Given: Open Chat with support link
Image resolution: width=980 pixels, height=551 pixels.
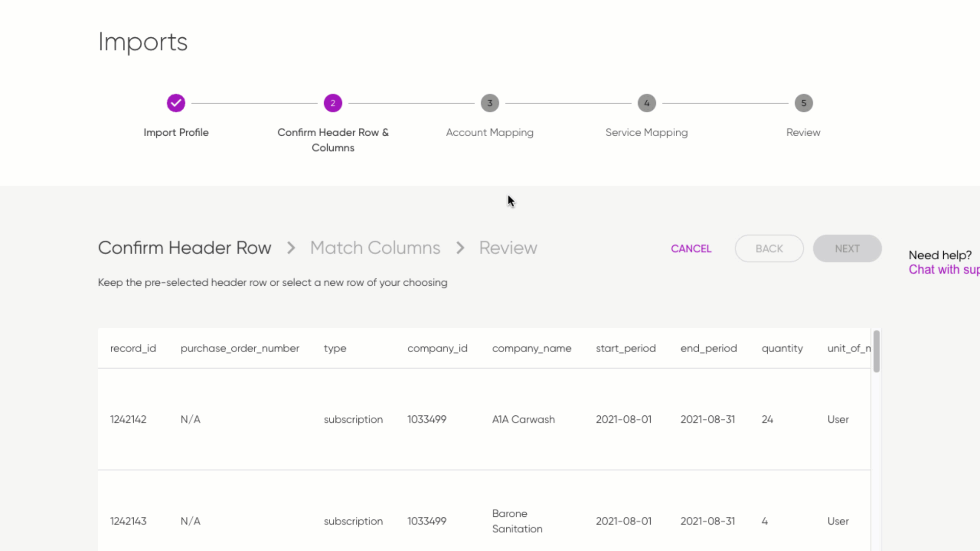Looking at the screenshot, I should (x=944, y=269).
